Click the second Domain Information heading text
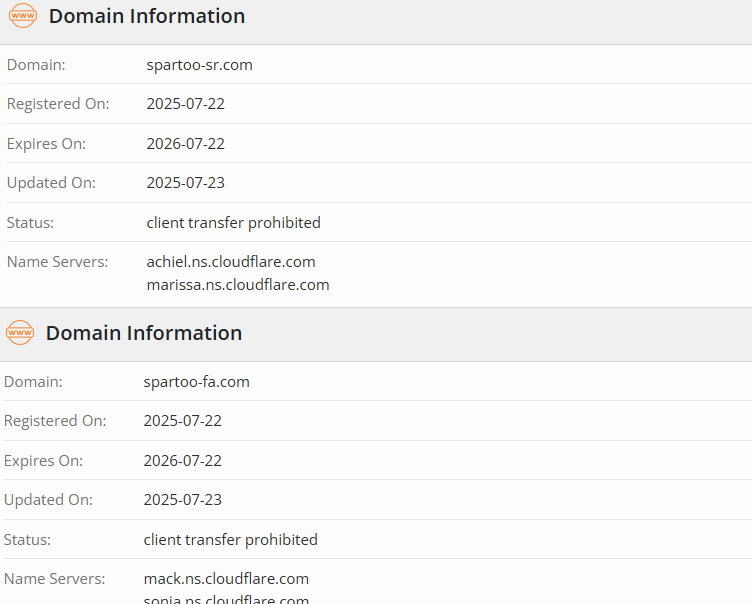 [143, 333]
